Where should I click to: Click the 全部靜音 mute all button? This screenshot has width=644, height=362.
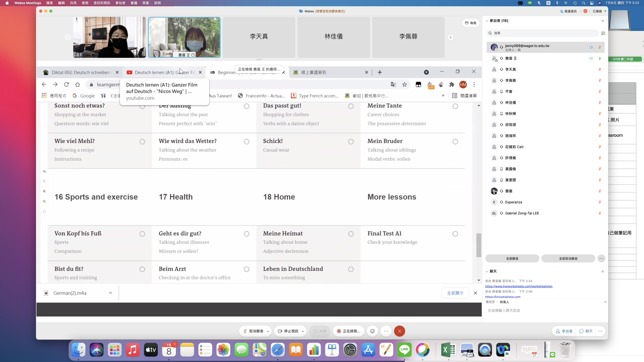pyautogui.click(x=512, y=258)
